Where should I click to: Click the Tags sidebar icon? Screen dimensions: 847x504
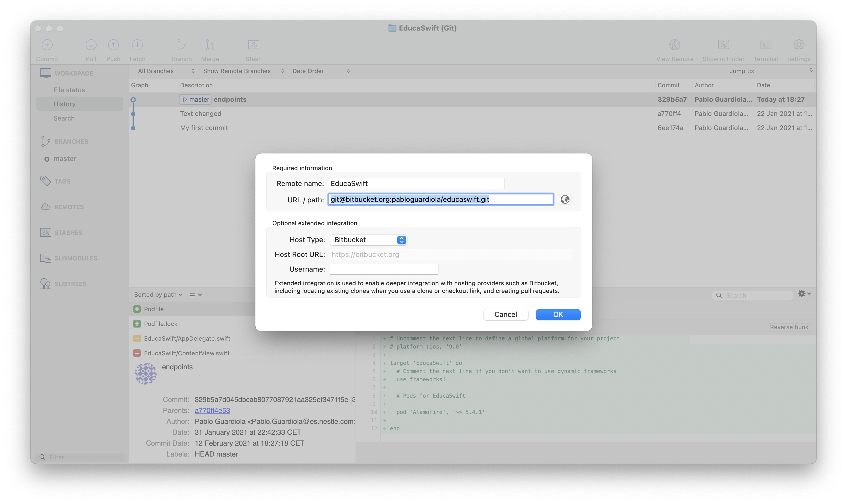point(46,181)
